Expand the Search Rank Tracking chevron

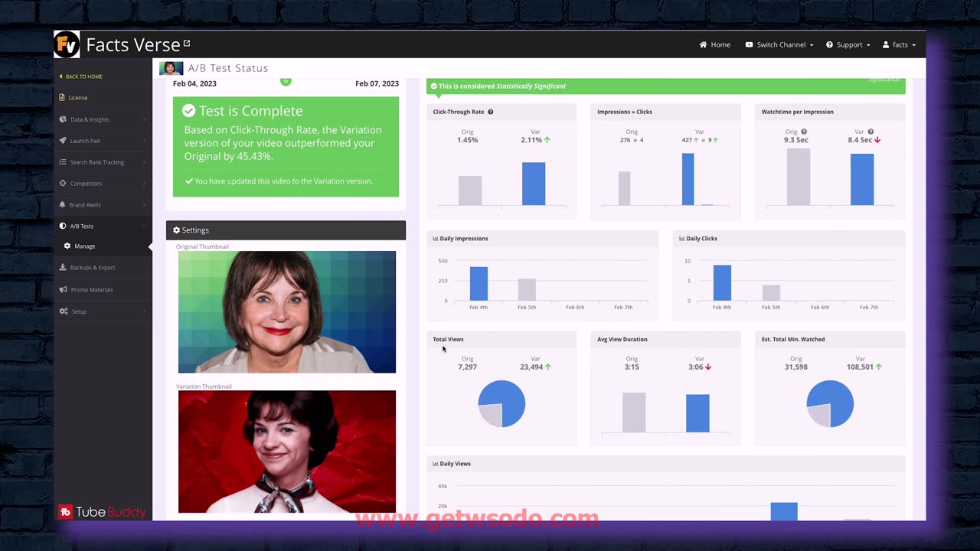[144, 162]
